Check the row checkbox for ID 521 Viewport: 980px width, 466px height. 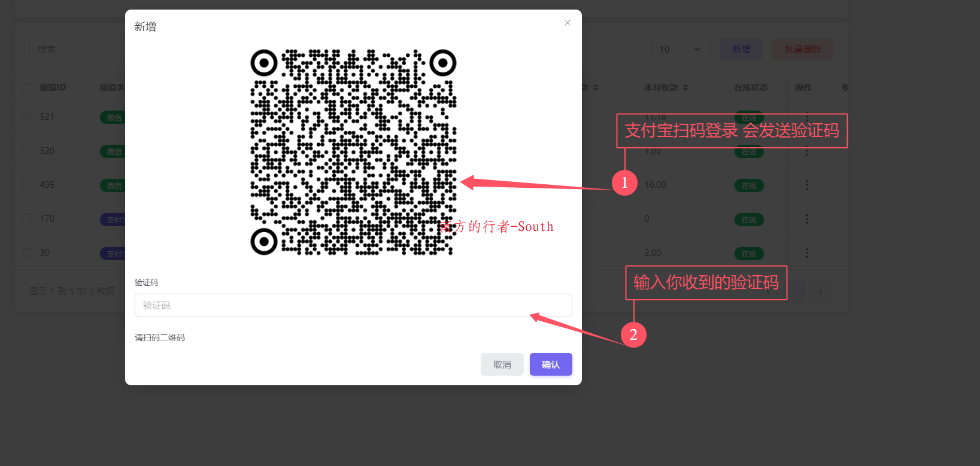point(26,116)
